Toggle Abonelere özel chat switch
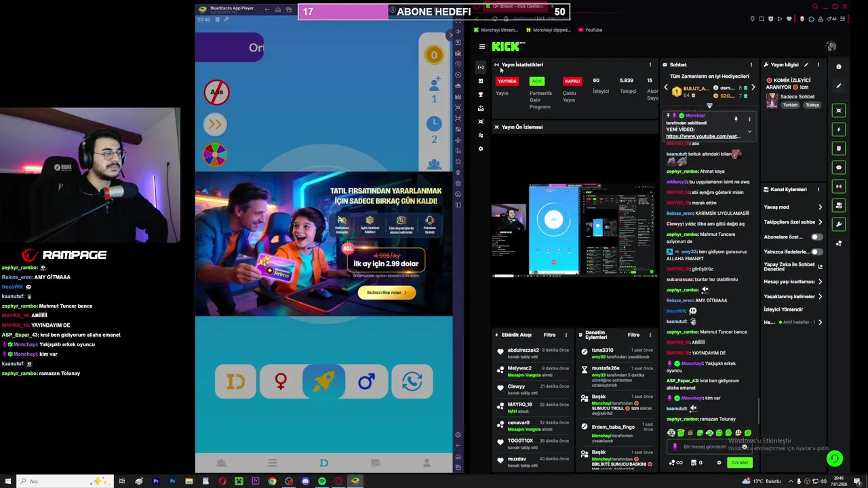 (816, 237)
